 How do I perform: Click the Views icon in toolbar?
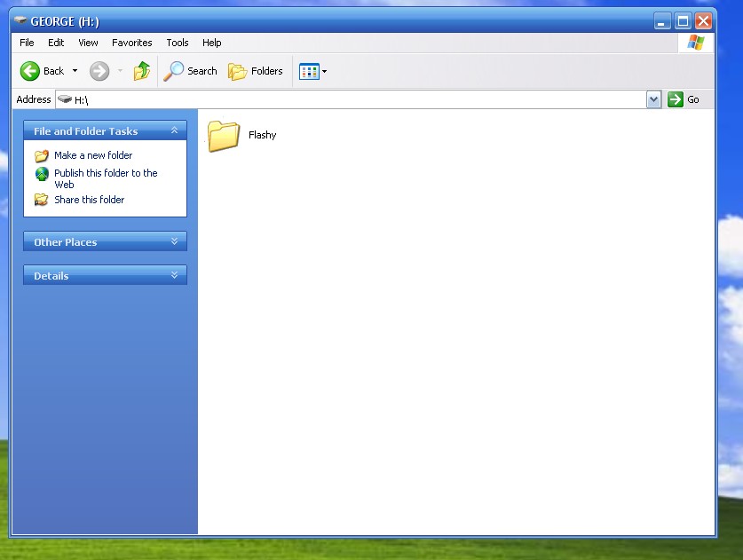coord(308,71)
